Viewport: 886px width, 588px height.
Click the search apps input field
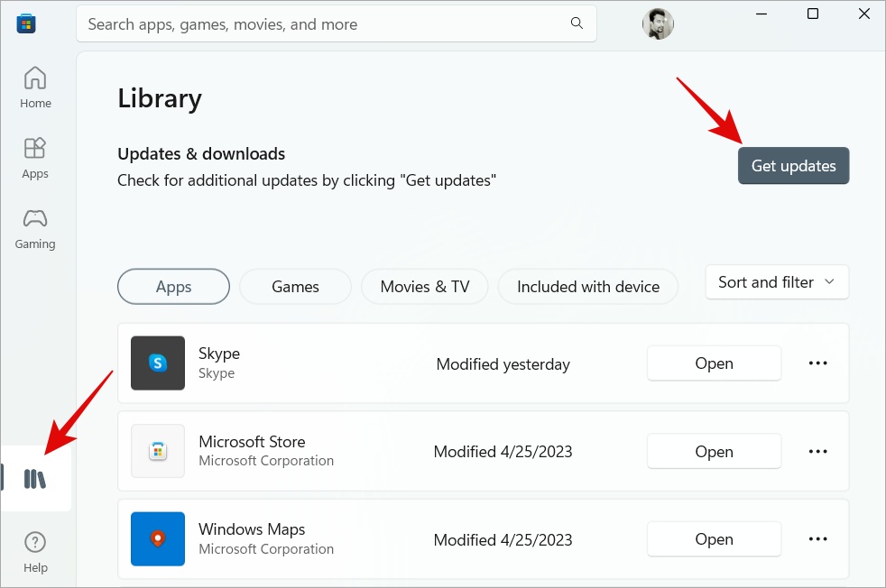tap(337, 23)
